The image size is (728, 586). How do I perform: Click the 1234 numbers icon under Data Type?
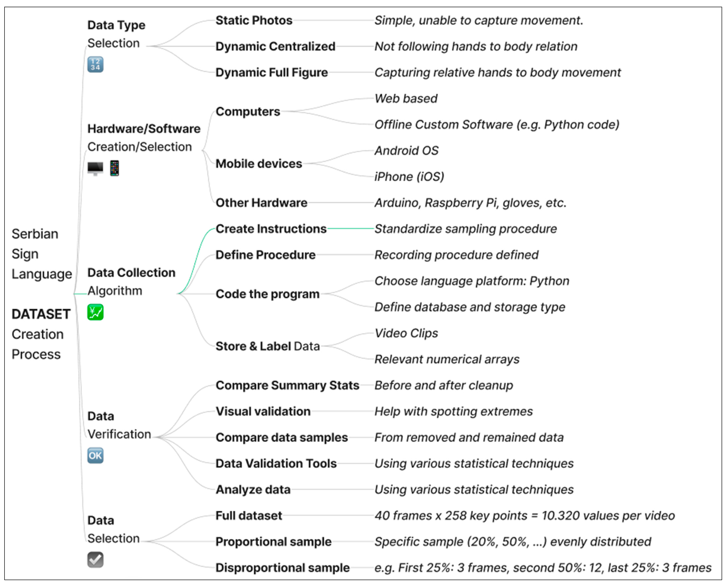coord(95,64)
